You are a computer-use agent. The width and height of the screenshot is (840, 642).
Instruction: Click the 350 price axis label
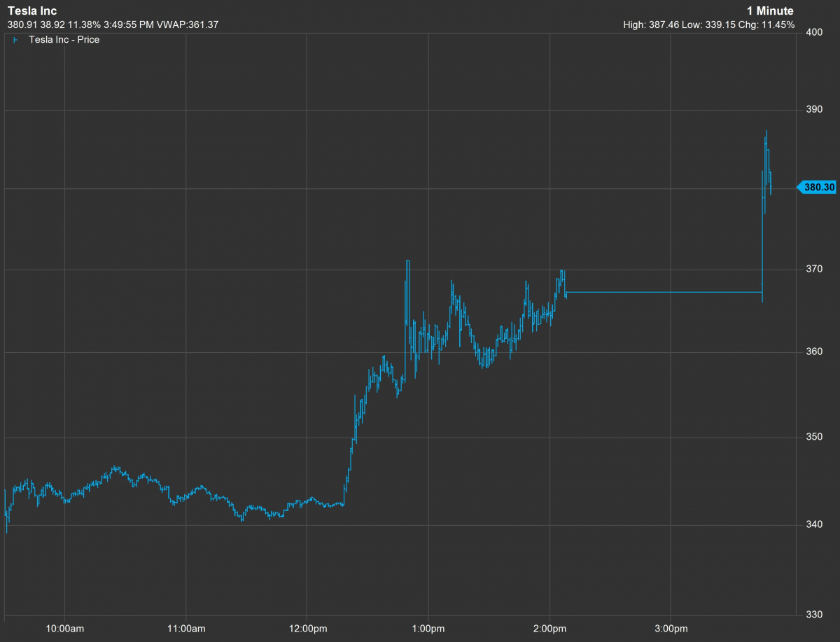pos(813,437)
